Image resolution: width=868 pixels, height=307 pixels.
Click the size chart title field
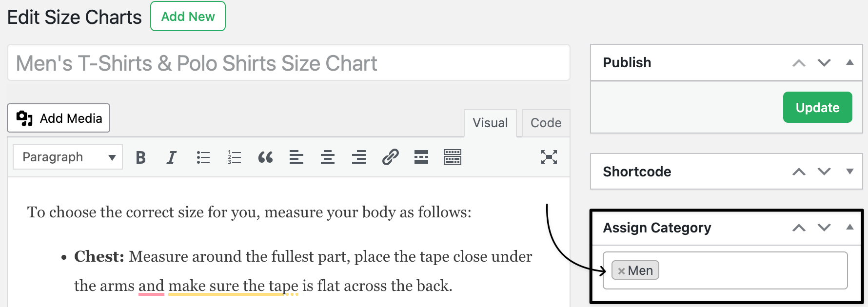point(288,62)
